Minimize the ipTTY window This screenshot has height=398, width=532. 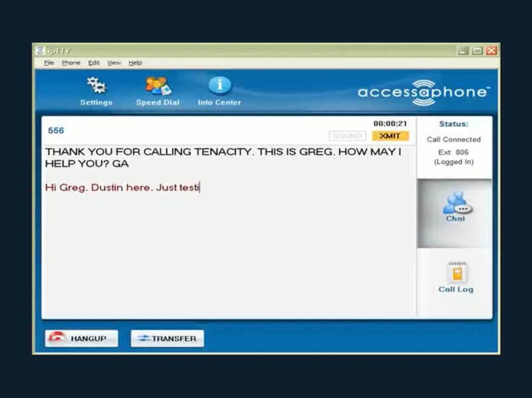click(463, 51)
